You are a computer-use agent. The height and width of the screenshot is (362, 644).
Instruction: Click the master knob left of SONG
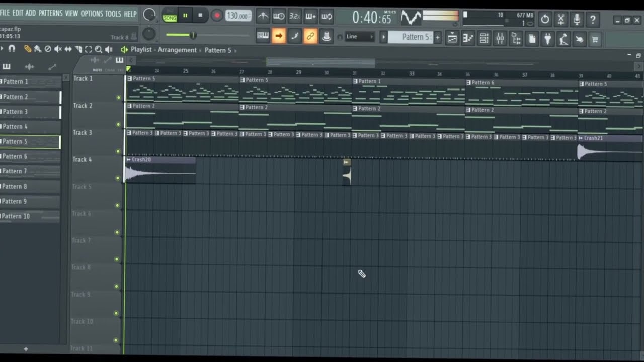[149, 15]
